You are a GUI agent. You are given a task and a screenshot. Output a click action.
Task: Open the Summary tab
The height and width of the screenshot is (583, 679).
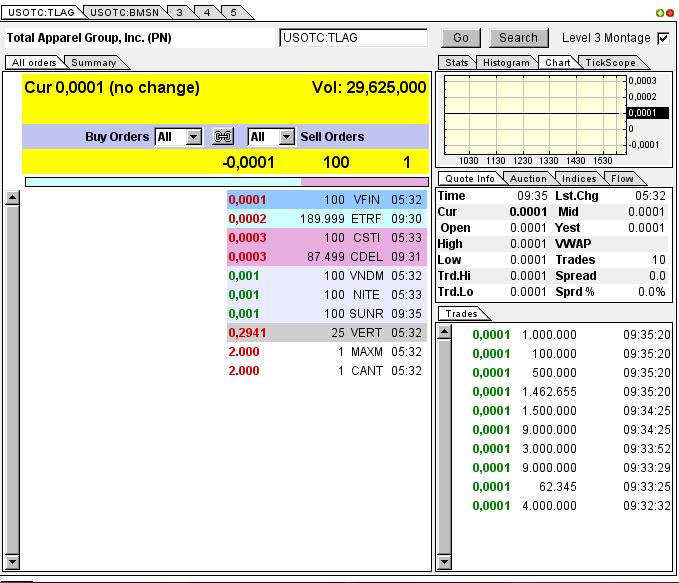pyautogui.click(x=94, y=62)
